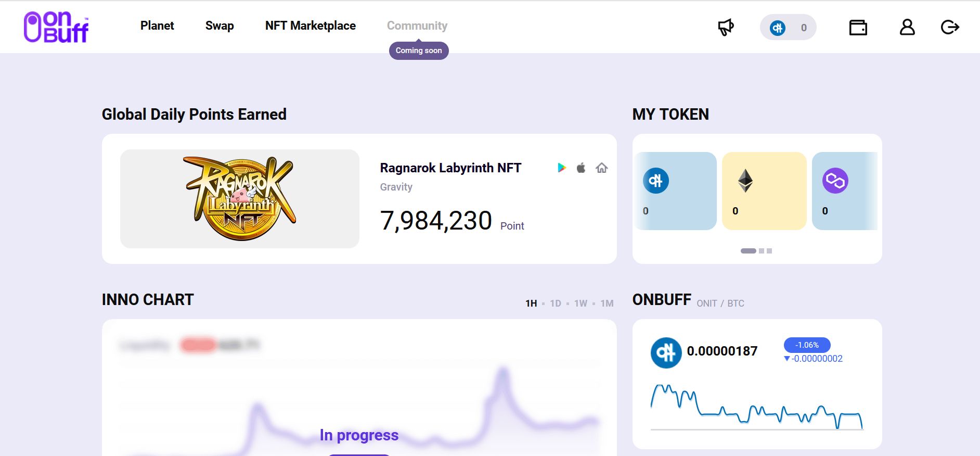
Task: Switch INNO chart to 1H
Action: click(x=531, y=303)
